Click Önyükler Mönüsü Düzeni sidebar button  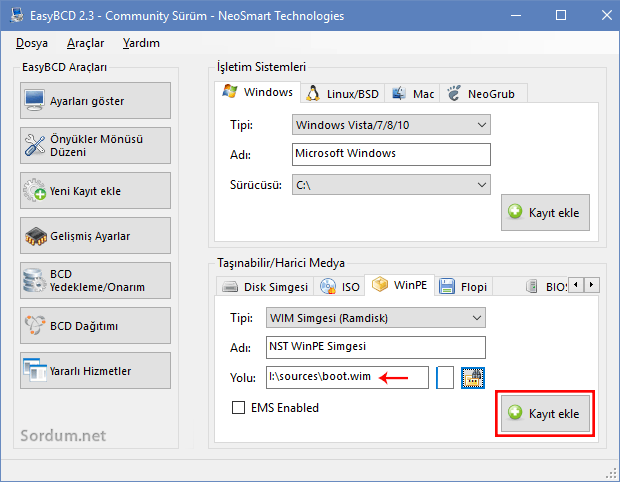click(95, 146)
